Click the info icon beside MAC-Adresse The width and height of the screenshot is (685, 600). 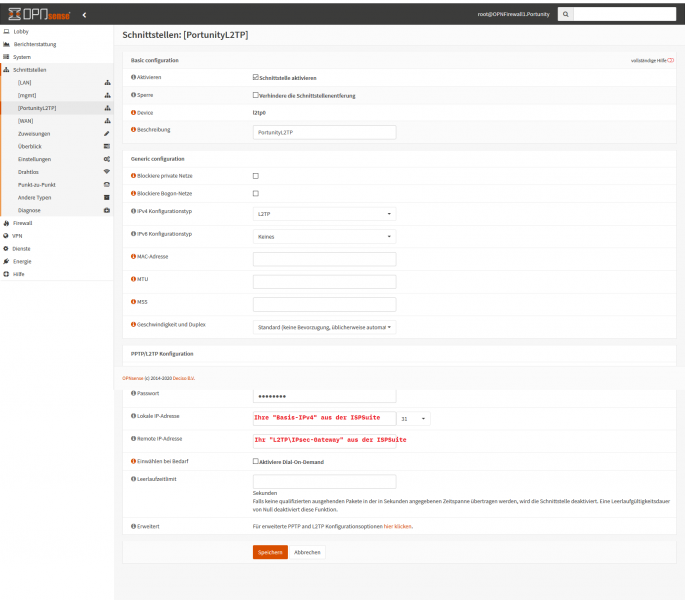(x=134, y=258)
